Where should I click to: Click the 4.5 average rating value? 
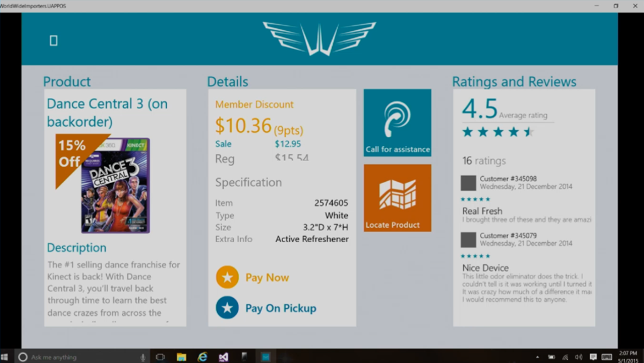click(480, 108)
